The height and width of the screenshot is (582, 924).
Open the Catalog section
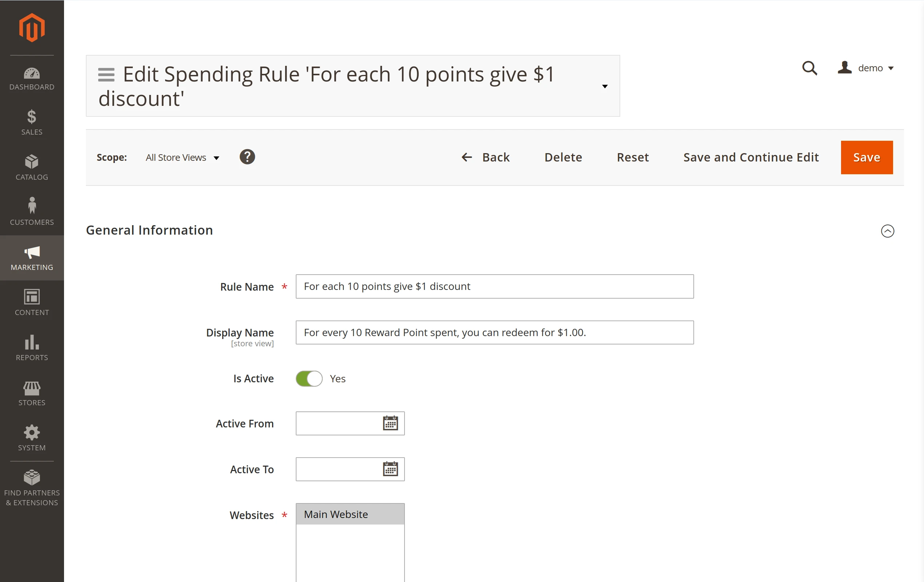[31, 167]
